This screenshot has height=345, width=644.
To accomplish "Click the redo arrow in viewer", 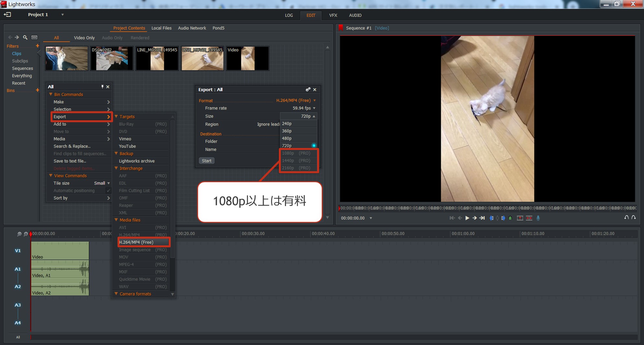I will (634, 217).
